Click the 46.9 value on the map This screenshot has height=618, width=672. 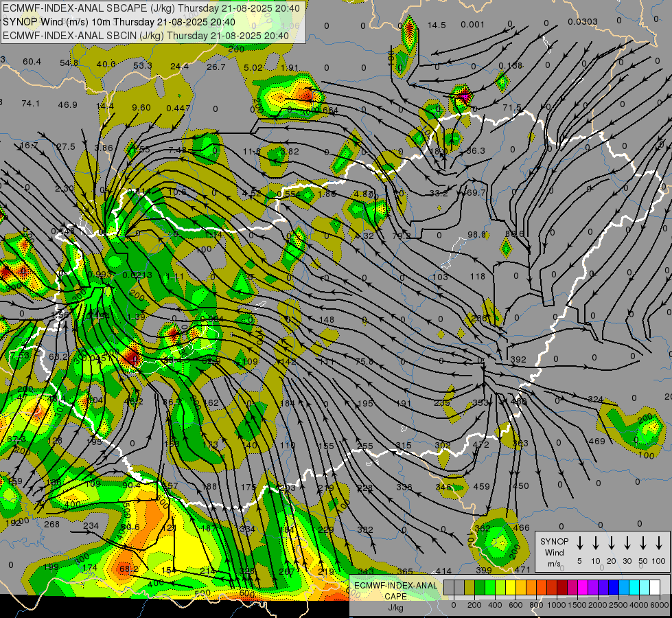68,104
